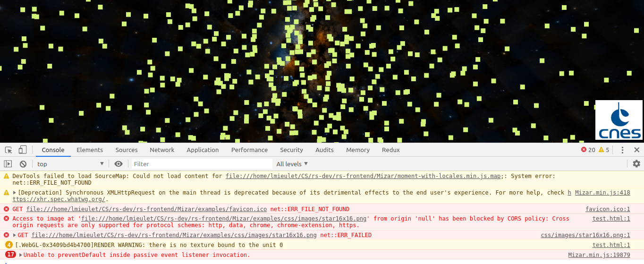Click the CNES logo
Image resolution: width=644 pixels, height=264 pixels.
[x=619, y=120]
